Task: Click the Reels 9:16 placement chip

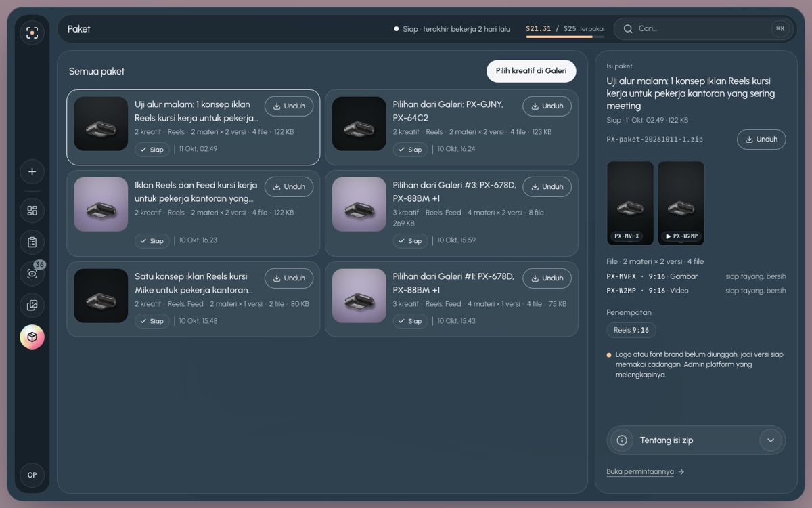Action: [x=631, y=331]
